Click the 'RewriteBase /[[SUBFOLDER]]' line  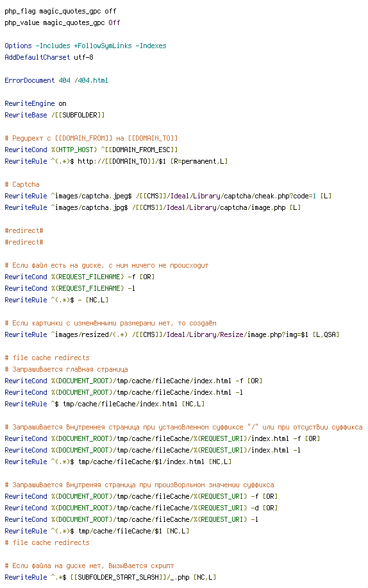click(54, 115)
